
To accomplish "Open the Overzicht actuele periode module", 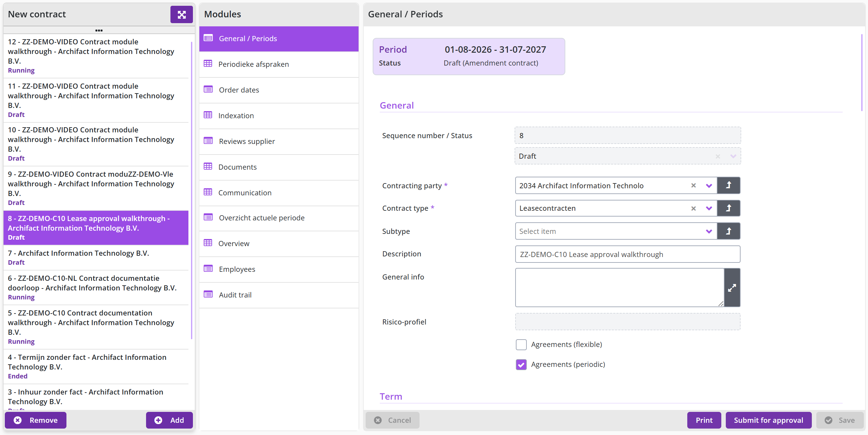I will tap(279, 218).
